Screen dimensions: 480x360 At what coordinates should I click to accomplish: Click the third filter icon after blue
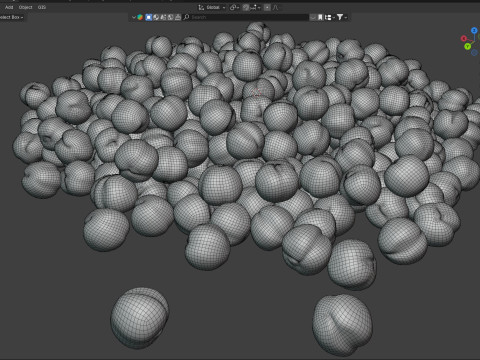coord(163,17)
